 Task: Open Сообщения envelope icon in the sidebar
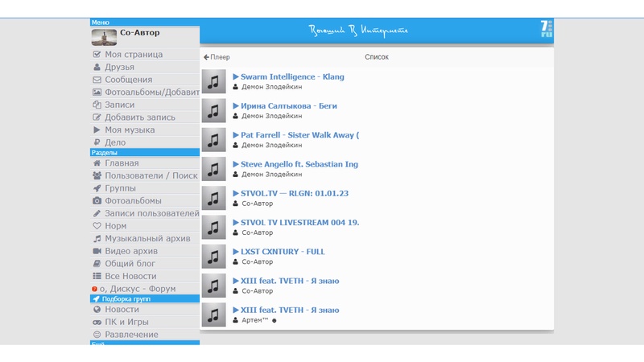(97, 80)
